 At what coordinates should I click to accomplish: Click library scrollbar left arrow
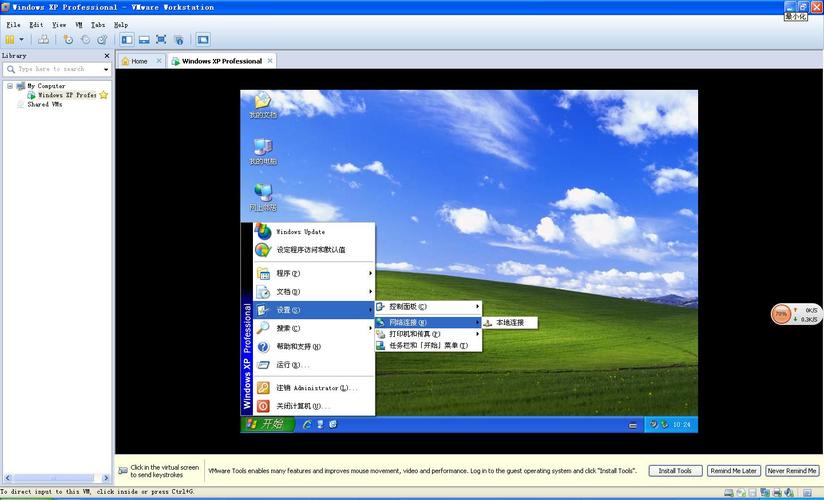[7, 478]
